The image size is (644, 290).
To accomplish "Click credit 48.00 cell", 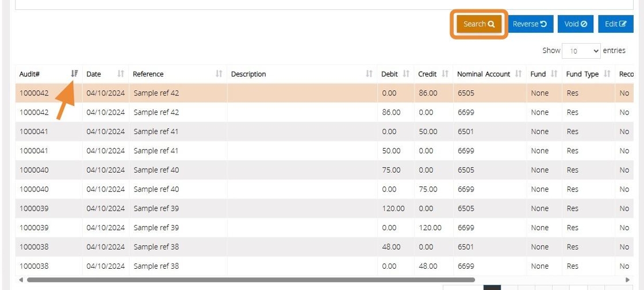I will pos(428,266).
